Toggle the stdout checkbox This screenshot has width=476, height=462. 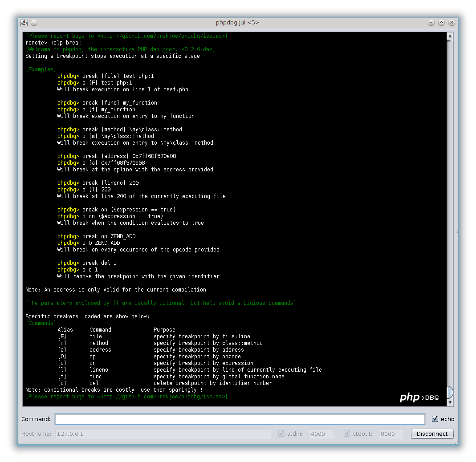coord(347,434)
